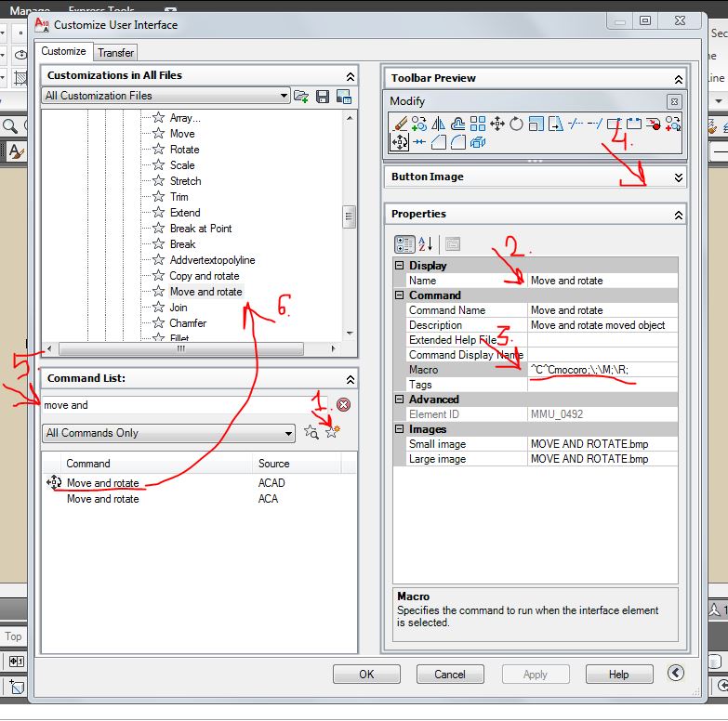Click the tree scroll down arrow
The image size is (728, 721).
pos(350,334)
